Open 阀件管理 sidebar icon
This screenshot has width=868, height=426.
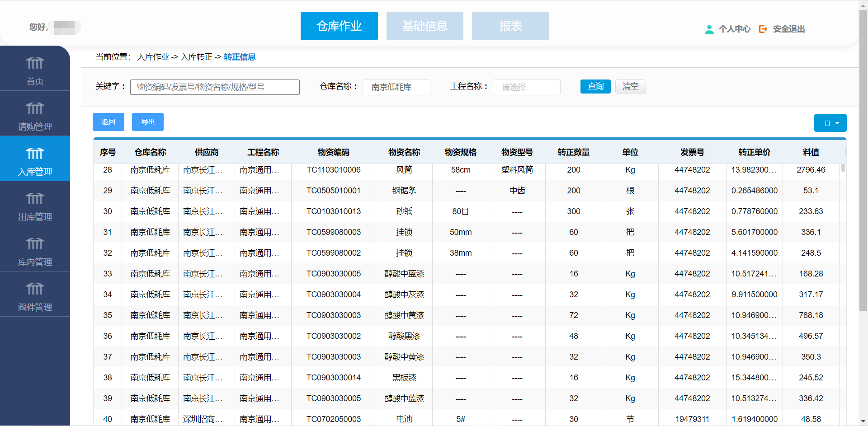(x=35, y=289)
